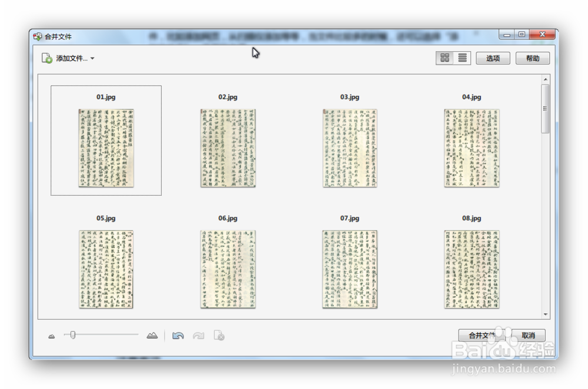Close the 合并文件 dialog
588x389 pixels.
(x=542, y=34)
